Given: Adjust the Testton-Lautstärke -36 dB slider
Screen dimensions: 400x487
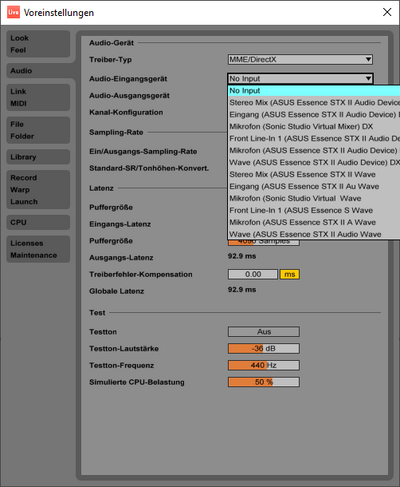Looking at the screenshot, I should coord(264,348).
